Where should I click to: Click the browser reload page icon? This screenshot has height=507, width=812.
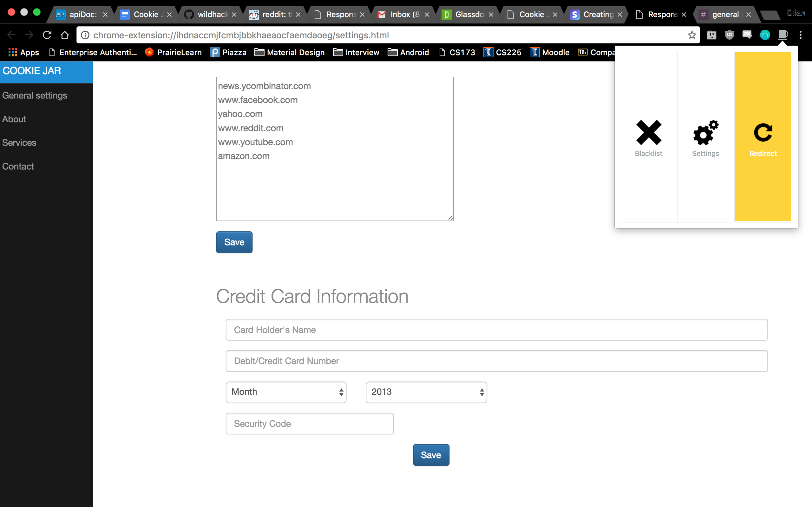[47, 35]
